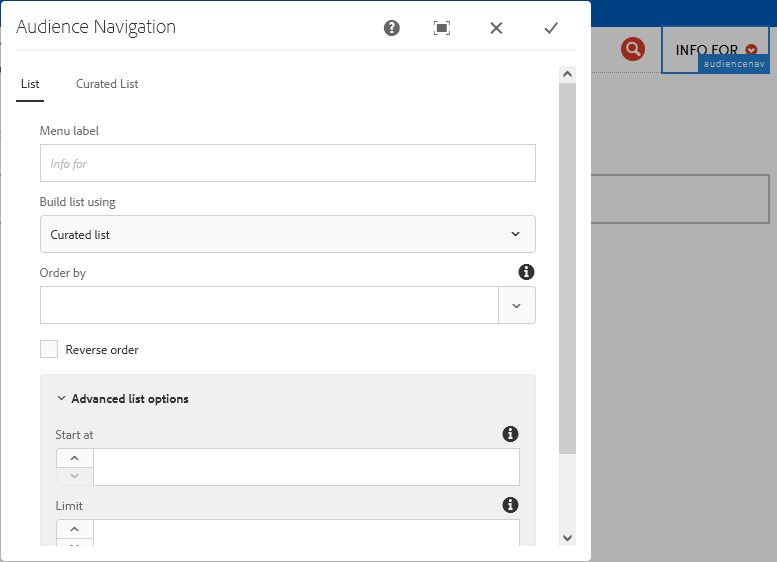Open the Order by dropdown arrow
The height and width of the screenshot is (562, 777).
pos(516,305)
